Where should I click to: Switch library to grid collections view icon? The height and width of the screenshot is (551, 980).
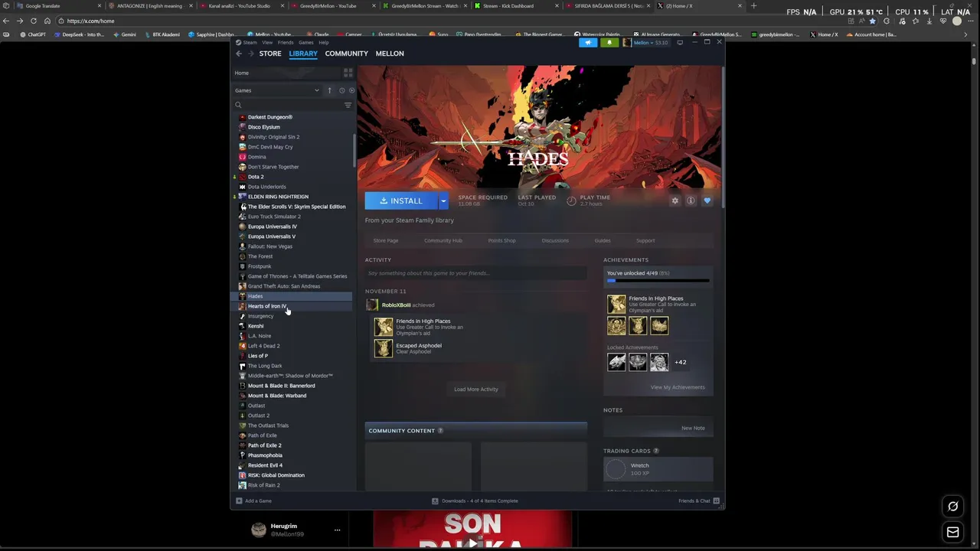click(x=348, y=73)
